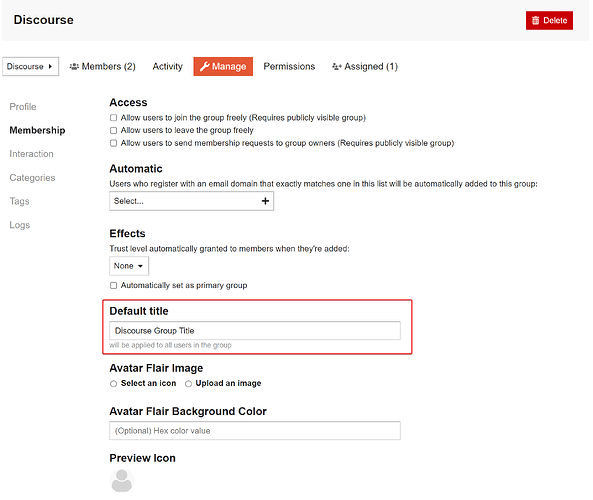This screenshot has width=593, height=500.
Task: Toggle allow users to leave group freely
Action: tap(113, 130)
